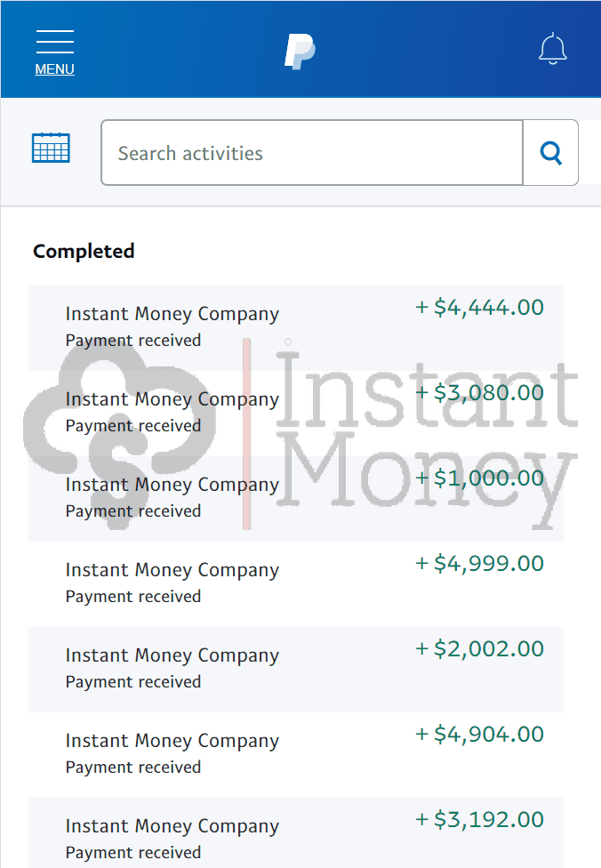Viewport: 601px width, 868px height.
Task: Click Payment received in $4,904.00 row
Action: 133,768
